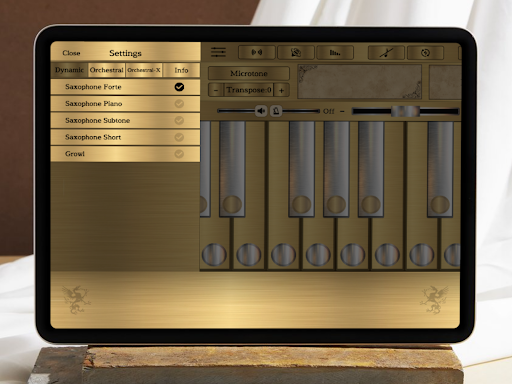Click the Settings panel title

click(125, 53)
